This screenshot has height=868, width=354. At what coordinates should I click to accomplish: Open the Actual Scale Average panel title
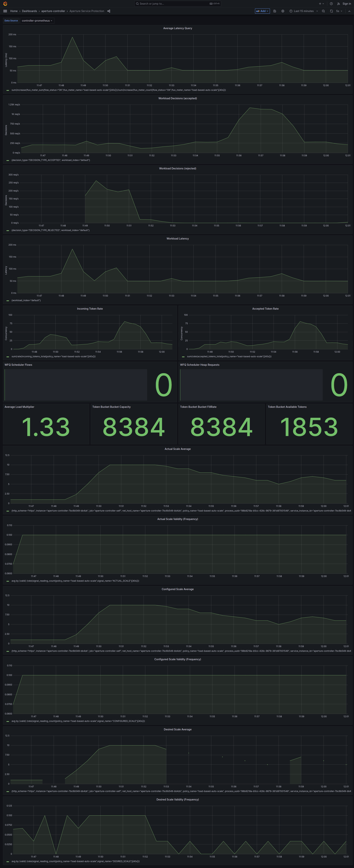pyautogui.click(x=178, y=449)
